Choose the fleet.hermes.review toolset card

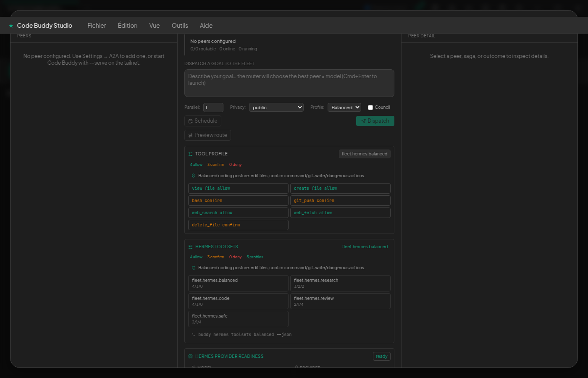click(x=340, y=301)
